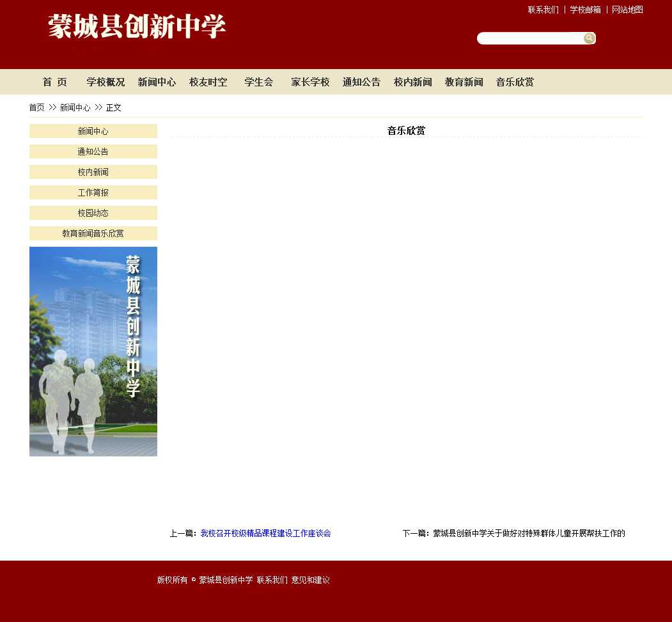Select 校友时空 in the navigation bar
Viewport: 672px width, 622px height.
pyautogui.click(x=208, y=82)
